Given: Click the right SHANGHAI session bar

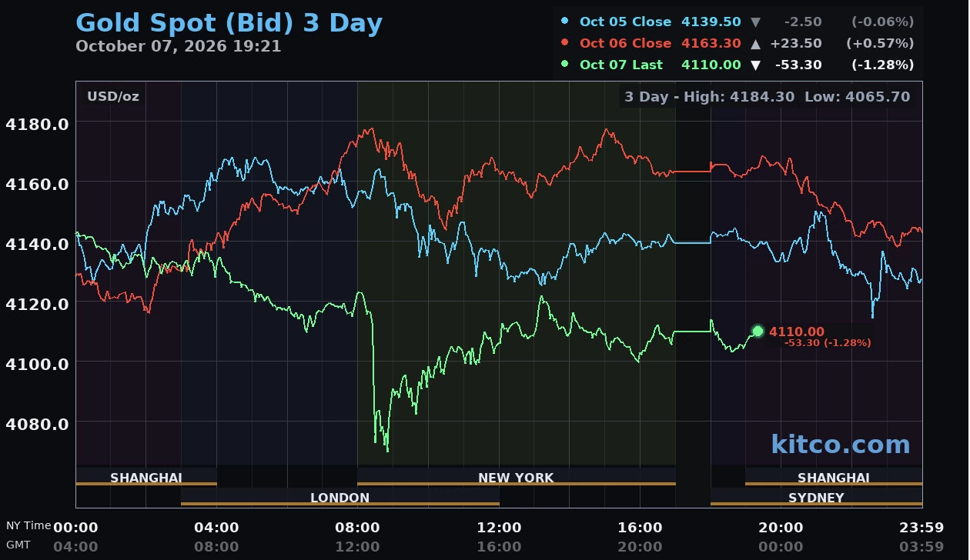Looking at the screenshot, I should pos(834,477).
